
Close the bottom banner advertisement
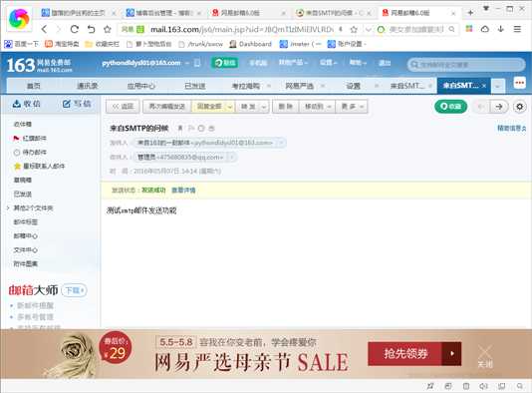tap(485, 356)
